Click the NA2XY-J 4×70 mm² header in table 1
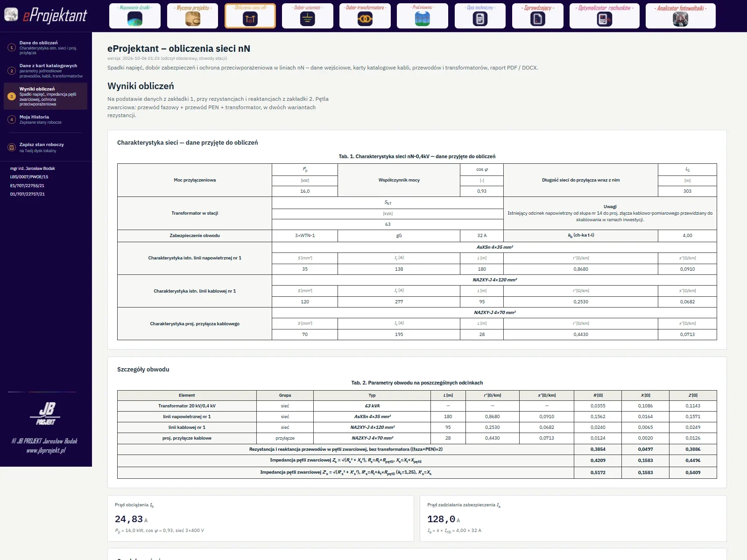 pyautogui.click(x=494, y=313)
